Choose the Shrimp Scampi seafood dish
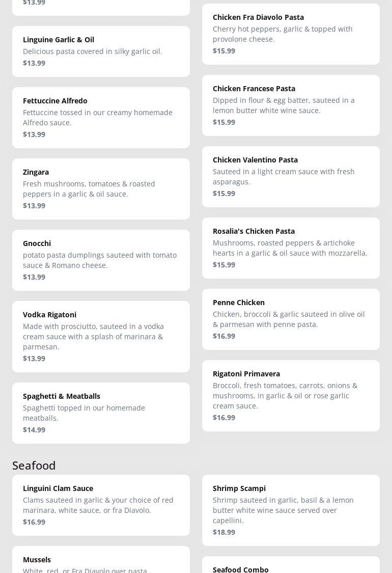392x573 pixels. click(x=291, y=510)
